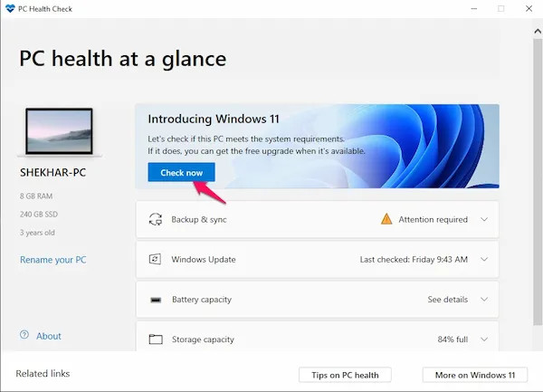Click the Rename your PC link
543x392 pixels.
tap(53, 260)
